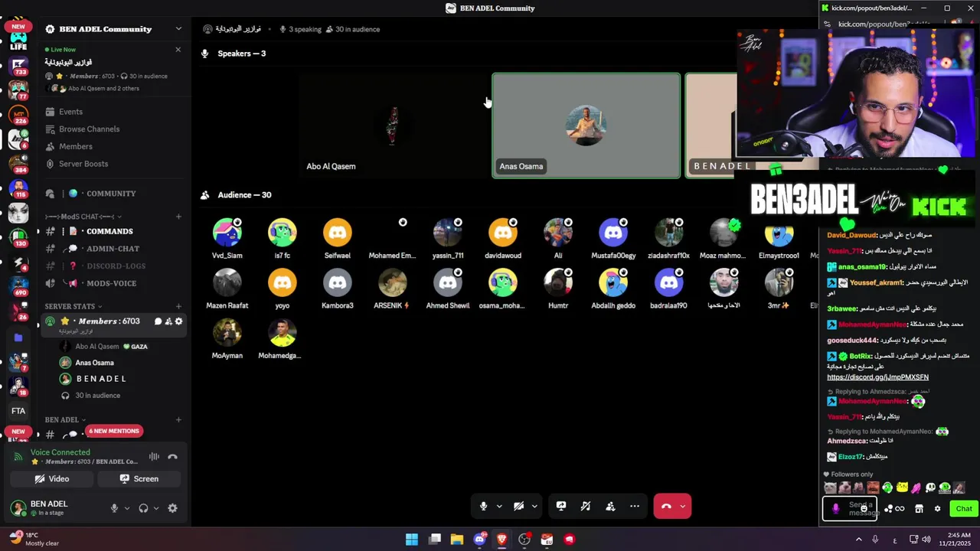Click Abo Al Qasem speaker tile

(x=393, y=126)
